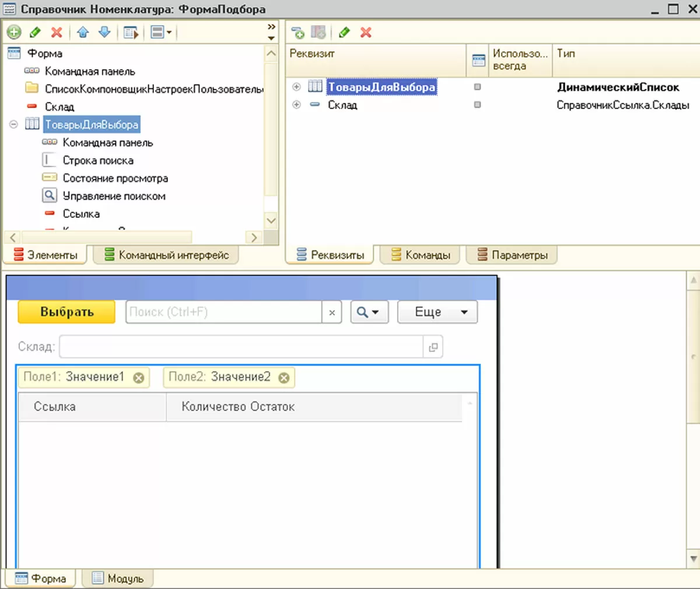Select top-level Командная панель tree item

click(x=90, y=71)
